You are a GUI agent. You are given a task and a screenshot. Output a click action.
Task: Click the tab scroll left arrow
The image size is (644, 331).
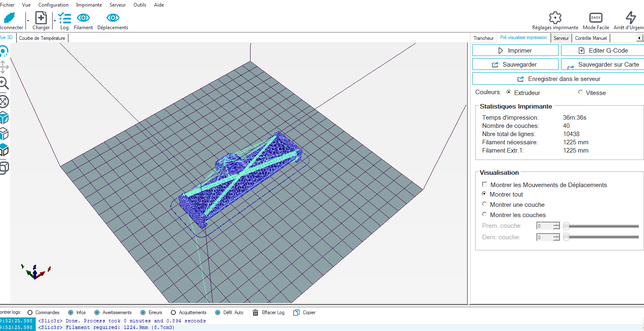(x=639, y=38)
